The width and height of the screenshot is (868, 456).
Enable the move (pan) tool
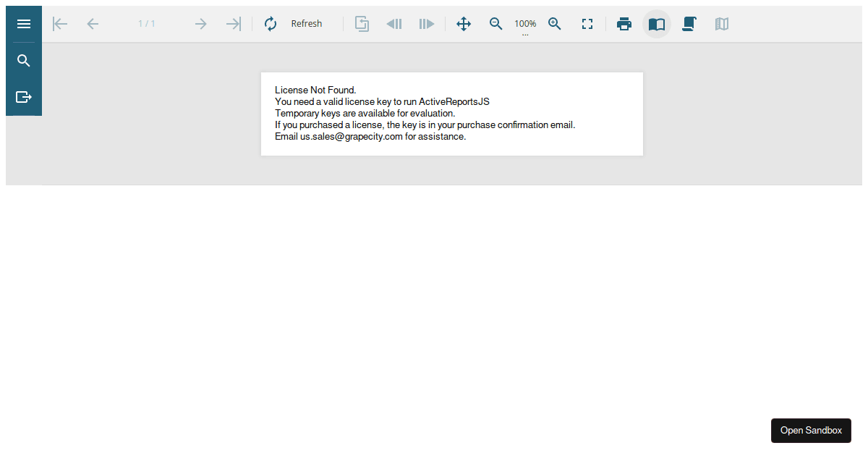coord(464,24)
